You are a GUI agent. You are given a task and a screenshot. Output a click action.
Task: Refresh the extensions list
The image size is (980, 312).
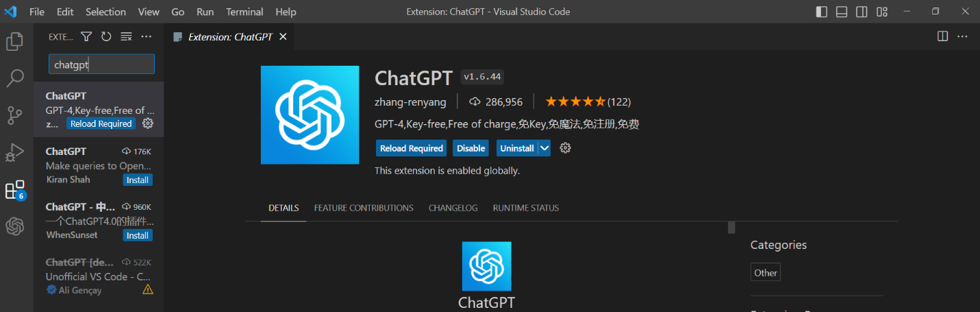106,36
